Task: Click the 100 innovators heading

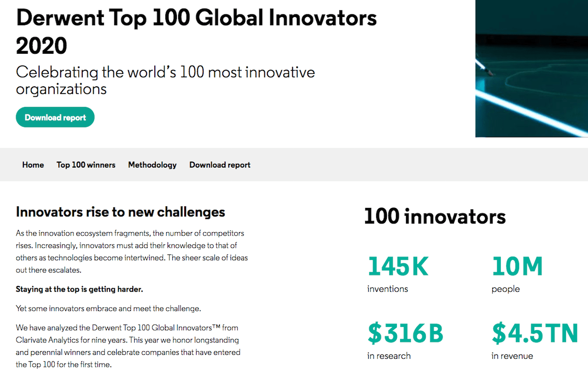Action: point(435,216)
